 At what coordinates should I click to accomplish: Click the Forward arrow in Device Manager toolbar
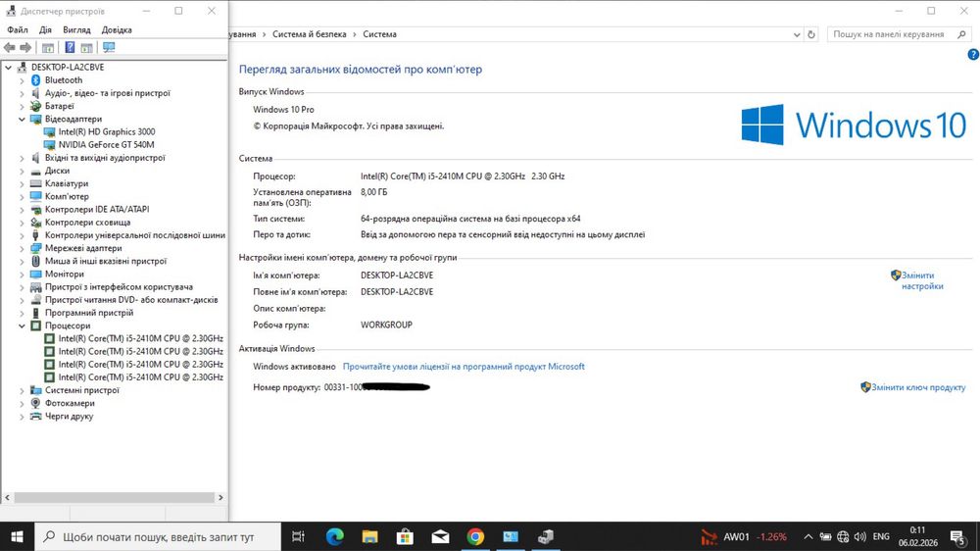[25, 47]
